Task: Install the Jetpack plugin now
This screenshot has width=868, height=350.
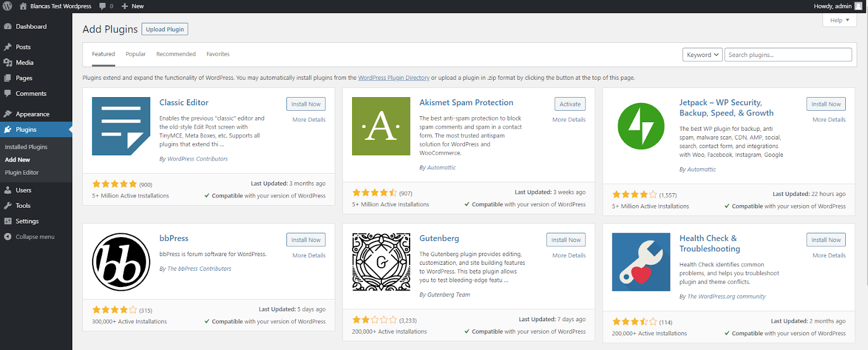Action: pyautogui.click(x=826, y=104)
